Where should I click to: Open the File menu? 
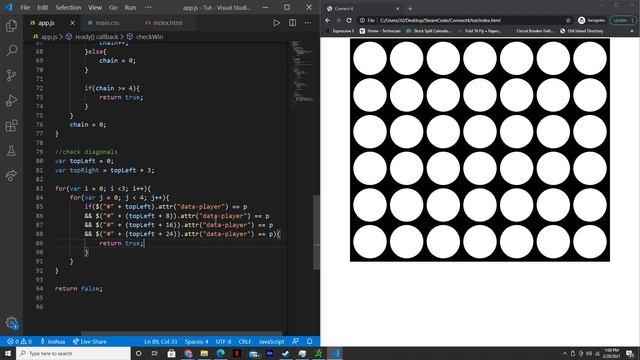pyautogui.click(x=25, y=7)
